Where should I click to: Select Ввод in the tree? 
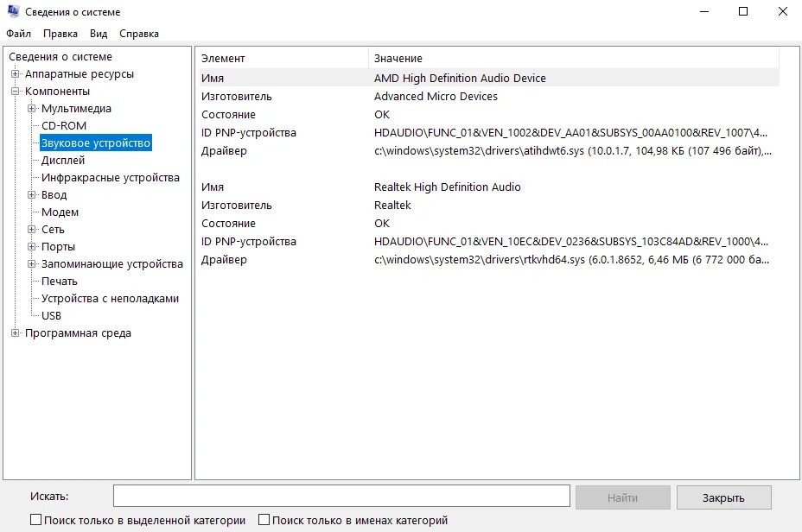54,195
